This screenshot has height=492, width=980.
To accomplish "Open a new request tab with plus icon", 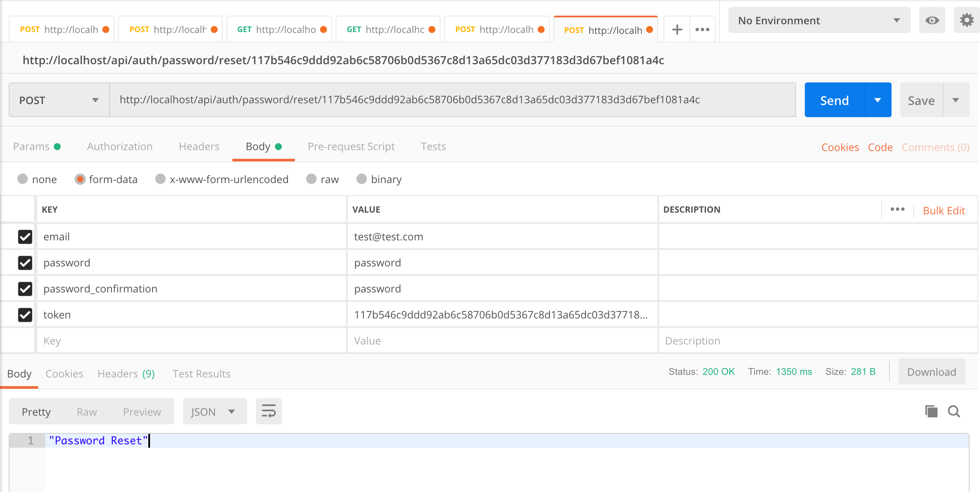I will pyautogui.click(x=677, y=30).
